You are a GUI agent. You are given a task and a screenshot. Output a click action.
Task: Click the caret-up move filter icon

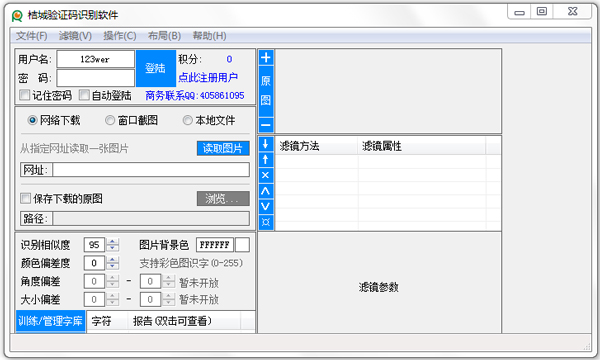(x=266, y=191)
